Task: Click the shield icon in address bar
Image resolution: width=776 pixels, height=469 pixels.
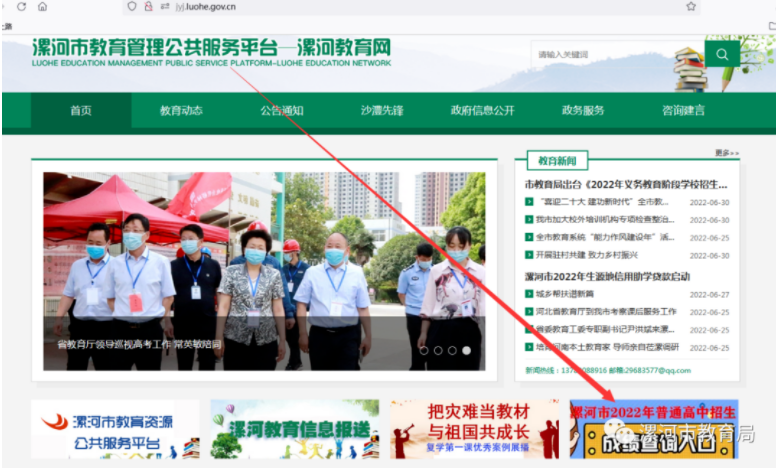Action: pos(132,6)
